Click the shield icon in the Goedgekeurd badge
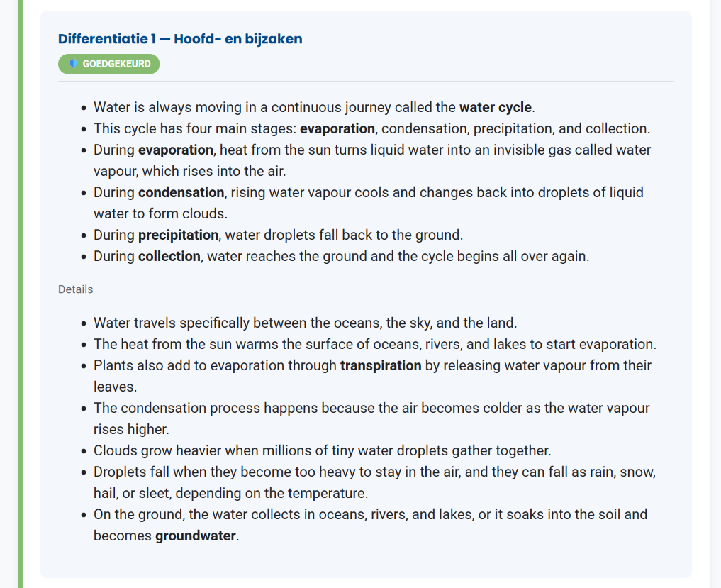The height and width of the screenshot is (588, 721). tap(73, 64)
